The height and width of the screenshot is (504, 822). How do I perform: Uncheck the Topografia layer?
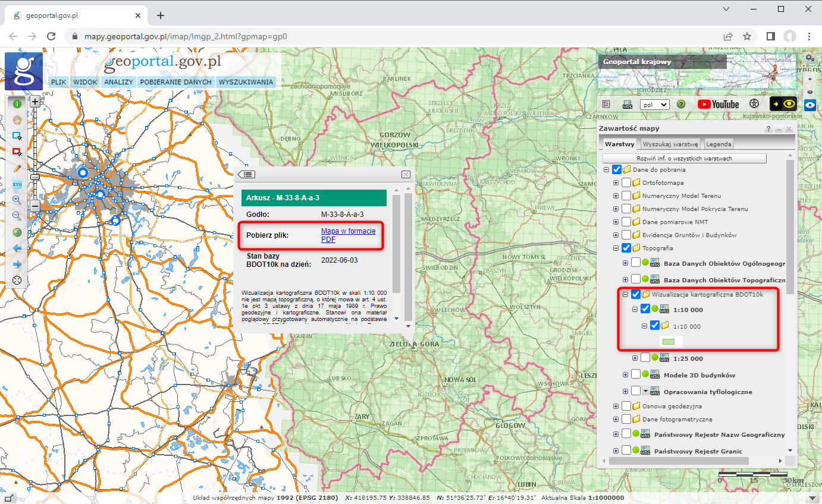(x=625, y=248)
